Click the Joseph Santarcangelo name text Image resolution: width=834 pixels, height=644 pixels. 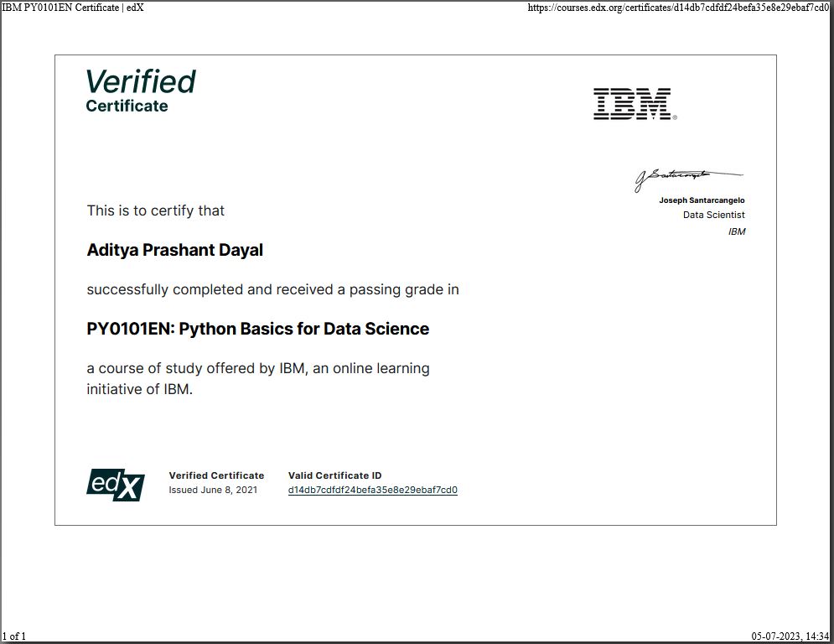tap(702, 200)
